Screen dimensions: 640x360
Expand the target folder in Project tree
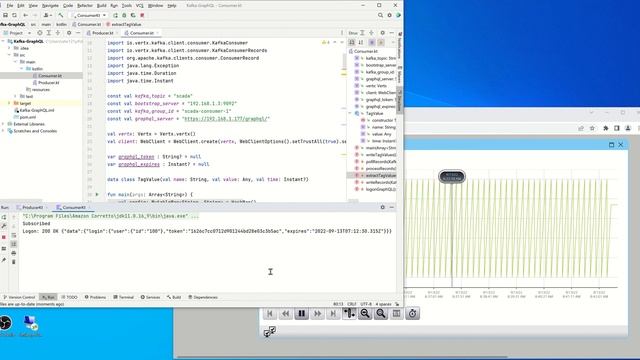[x=9, y=103]
